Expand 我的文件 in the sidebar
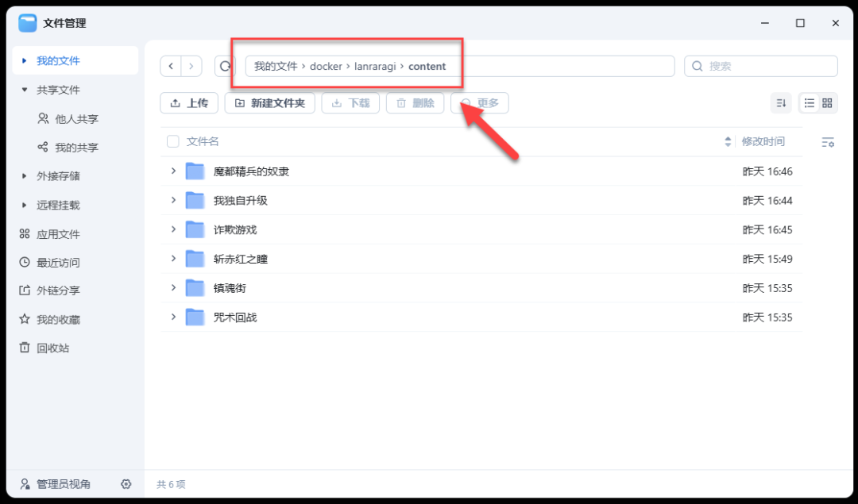The width and height of the screenshot is (858, 504). tap(24, 60)
